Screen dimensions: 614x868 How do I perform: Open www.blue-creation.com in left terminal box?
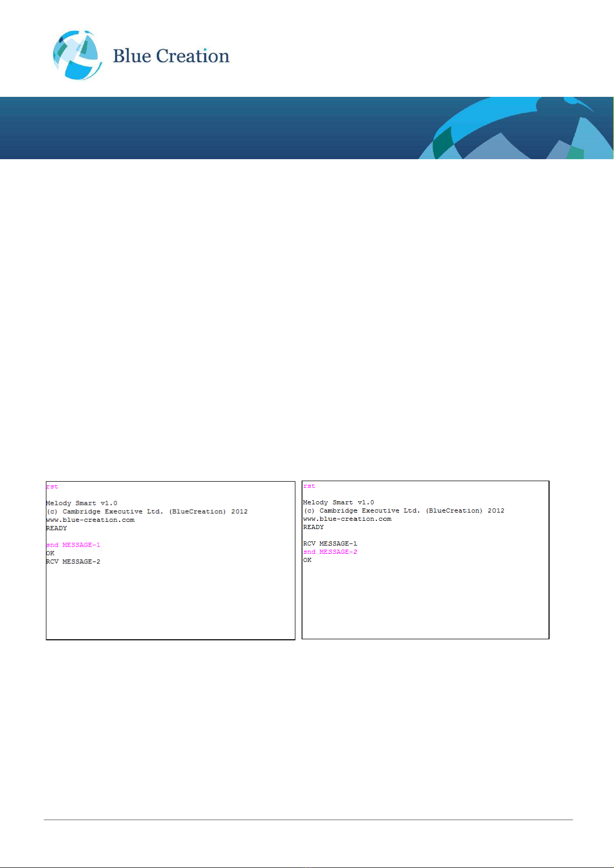(x=90, y=520)
